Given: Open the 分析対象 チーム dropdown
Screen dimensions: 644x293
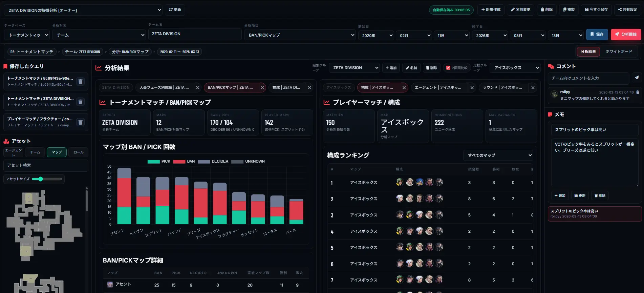Looking at the screenshot, I should [99, 35].
